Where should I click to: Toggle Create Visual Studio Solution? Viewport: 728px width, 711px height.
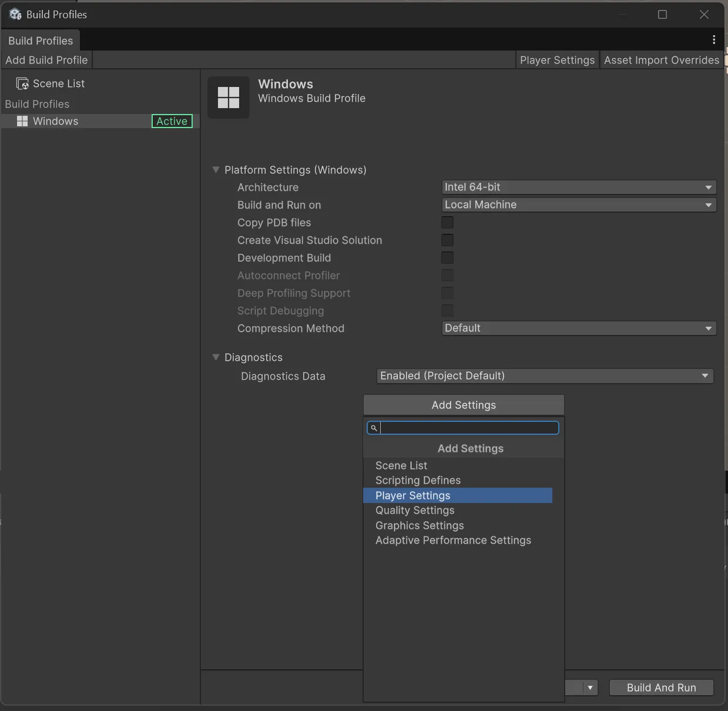(x=447, y=240)
